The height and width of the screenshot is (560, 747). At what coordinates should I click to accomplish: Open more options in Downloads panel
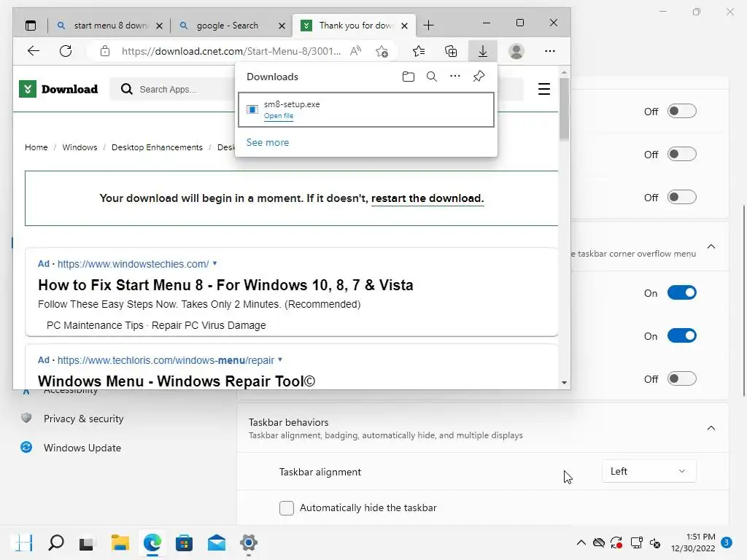pyautogui.click(x=455, y=76)
